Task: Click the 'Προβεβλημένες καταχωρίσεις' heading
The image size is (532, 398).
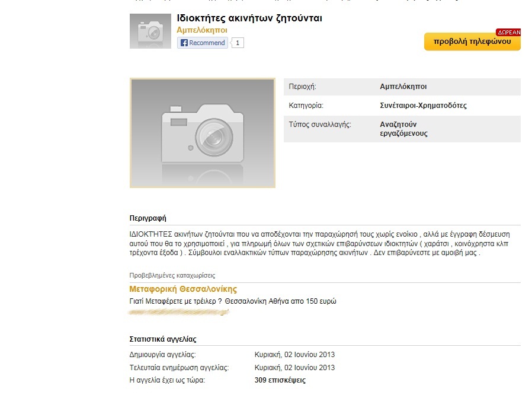Action: click(x=172, y=275)
